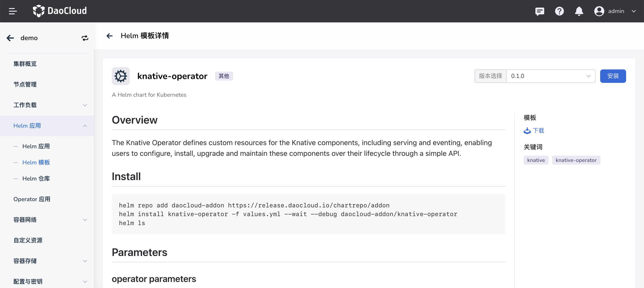The height and width of the screenshot is (288, 644).
Task: Return from Helm 模板详情 page via back arrow
Action: [x=109, y=36]
